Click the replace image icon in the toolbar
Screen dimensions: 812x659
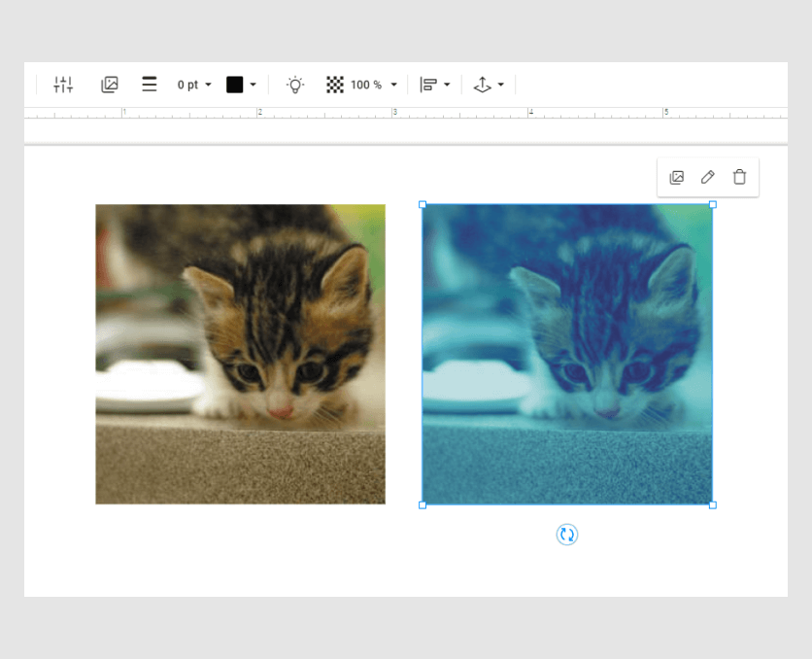pyautogui.click(x=110, y=85)
